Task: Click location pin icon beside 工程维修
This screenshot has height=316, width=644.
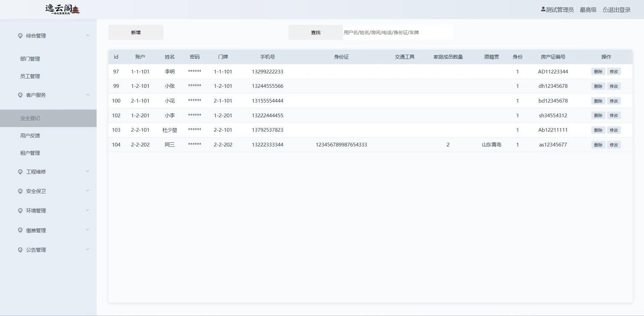Action: coord(20,172)
